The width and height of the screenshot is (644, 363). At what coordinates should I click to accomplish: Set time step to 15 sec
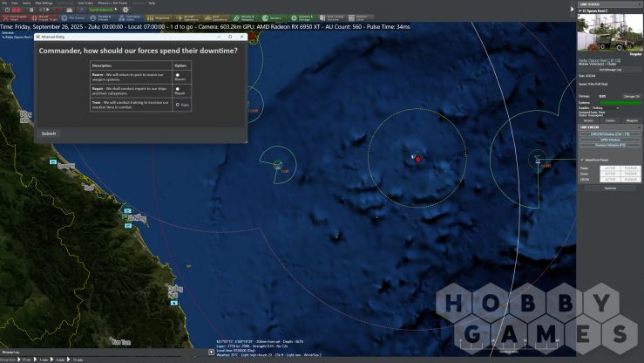pyautogui.click(x=24, y=360)
